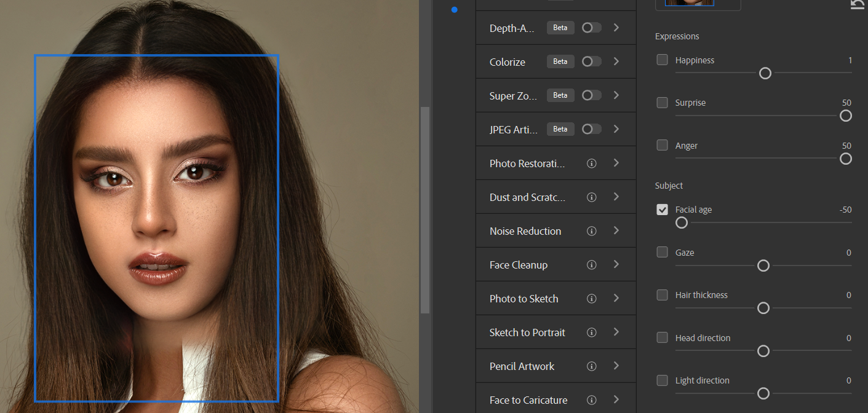Screen dimensions: 868x413
Task: Click the Beta badge next to Colorize
Action: click(560, 61)
